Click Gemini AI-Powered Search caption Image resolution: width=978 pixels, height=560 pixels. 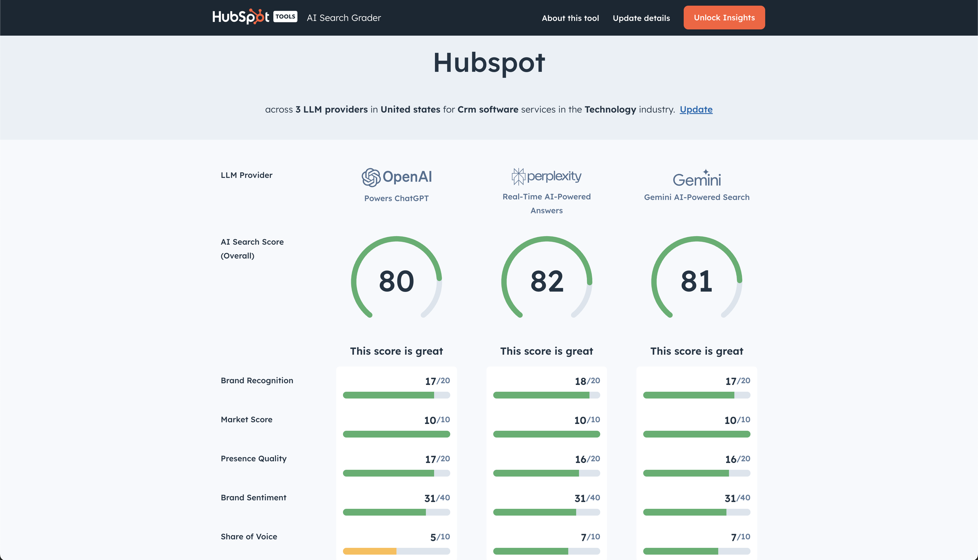[x=697, y=197]
